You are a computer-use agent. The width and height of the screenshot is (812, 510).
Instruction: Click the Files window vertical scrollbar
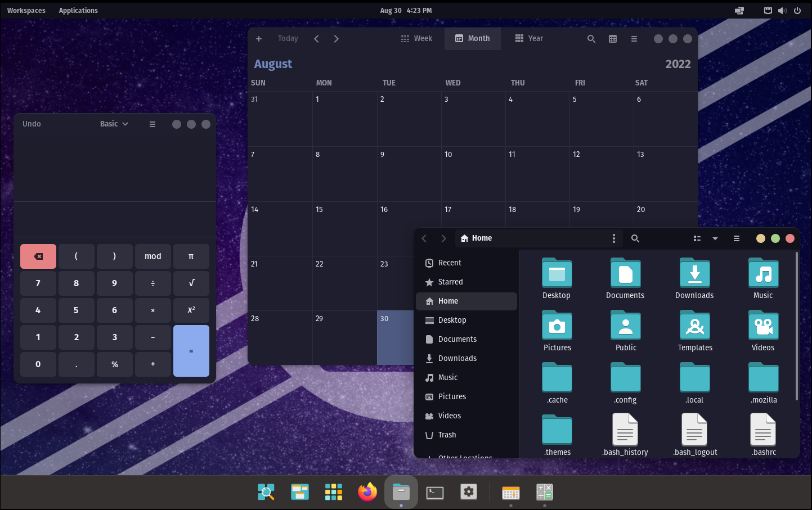(796, 326)
